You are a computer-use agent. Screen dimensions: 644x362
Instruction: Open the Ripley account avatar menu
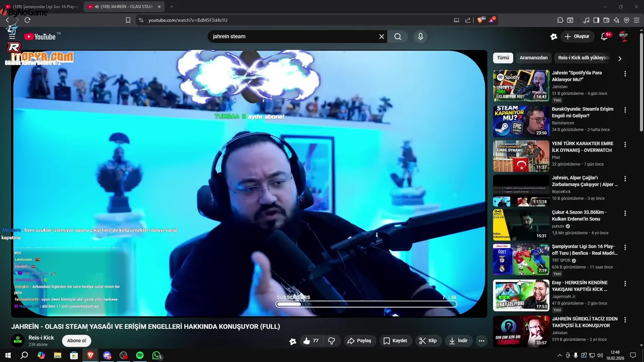pos(623,36)
